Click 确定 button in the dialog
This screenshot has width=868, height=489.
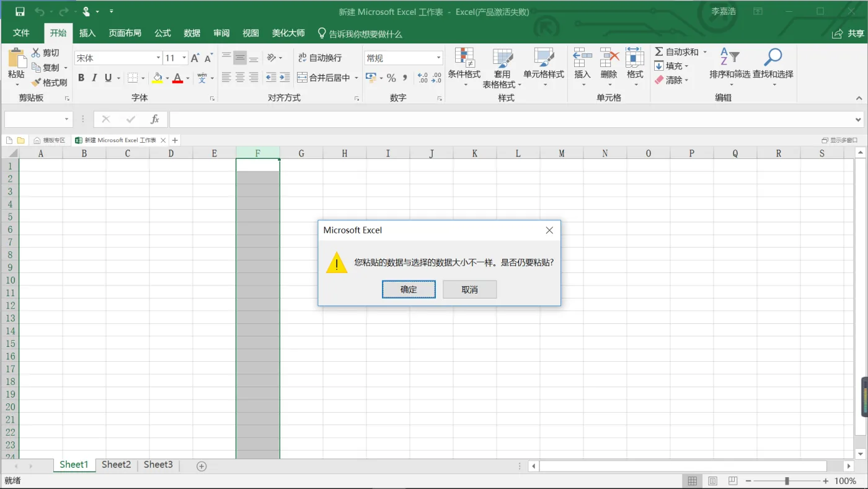409,289
